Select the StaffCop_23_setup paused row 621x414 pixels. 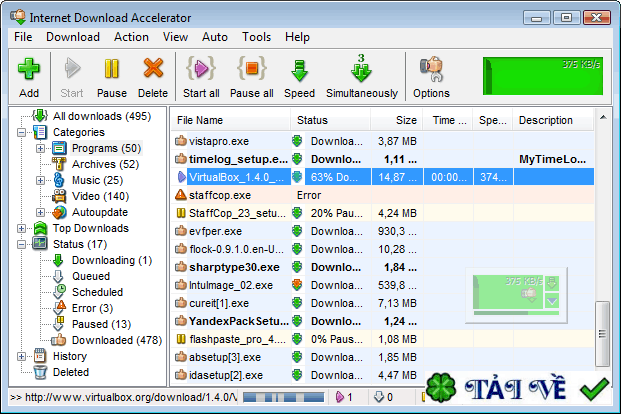click(383, 213)
